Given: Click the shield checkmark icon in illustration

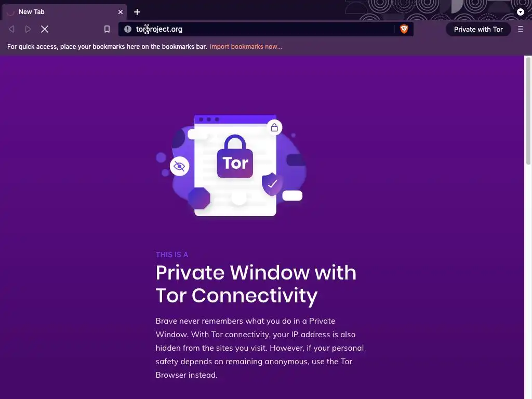Looking at the screenshot, I should point(271,184).
